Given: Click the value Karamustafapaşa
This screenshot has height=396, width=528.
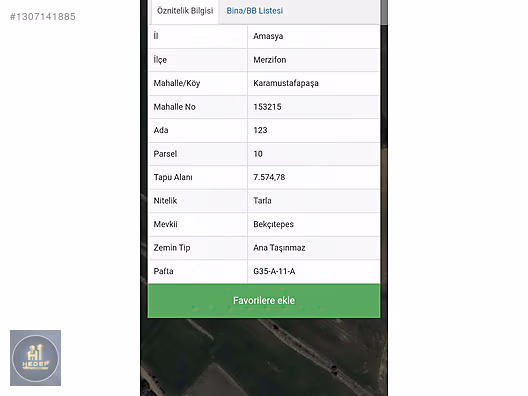Looking at the screenshot, I should pos(286,83).
